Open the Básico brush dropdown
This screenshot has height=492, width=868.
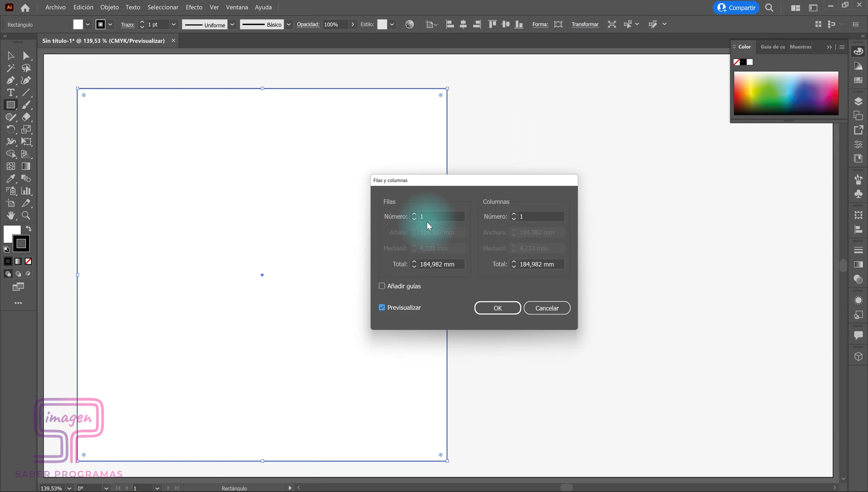pyautogui.click(x=289, y=24)
